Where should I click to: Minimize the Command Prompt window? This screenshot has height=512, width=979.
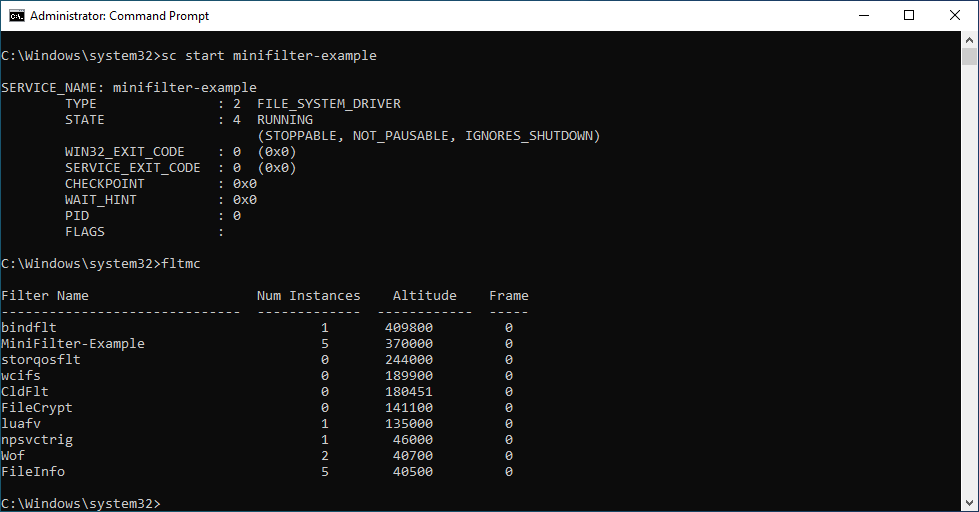point(864,16)
